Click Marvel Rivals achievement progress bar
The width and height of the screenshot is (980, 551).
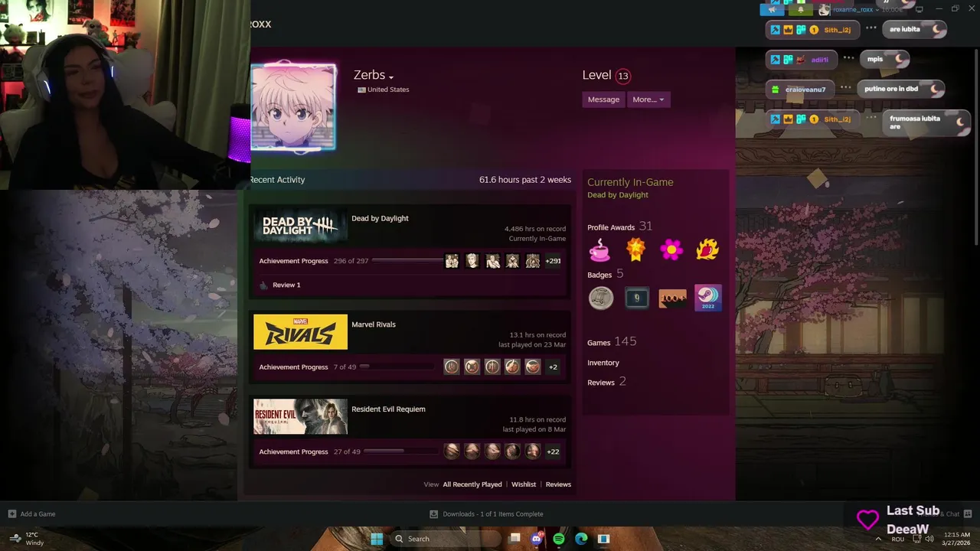pyautogui.click(x=397, y=367)
